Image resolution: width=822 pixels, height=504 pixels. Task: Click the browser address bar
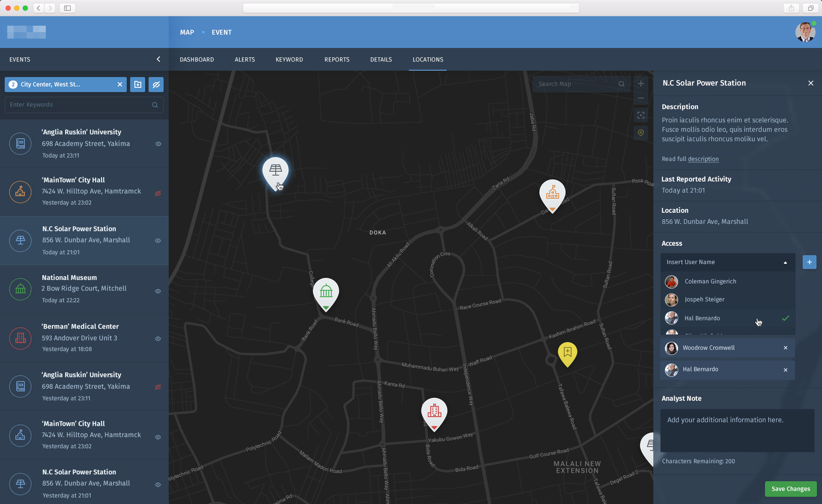coord(411,8)
